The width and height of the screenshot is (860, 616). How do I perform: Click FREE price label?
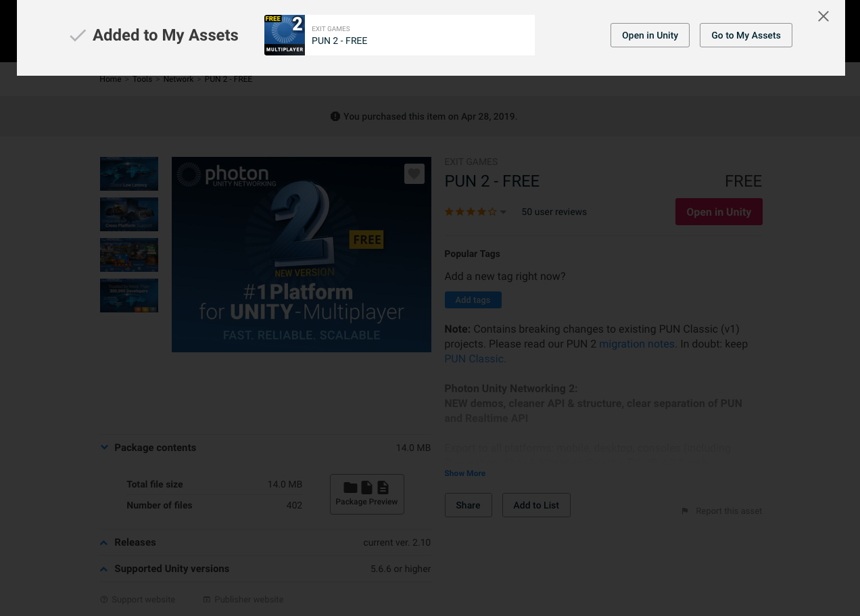coord(743,181)
